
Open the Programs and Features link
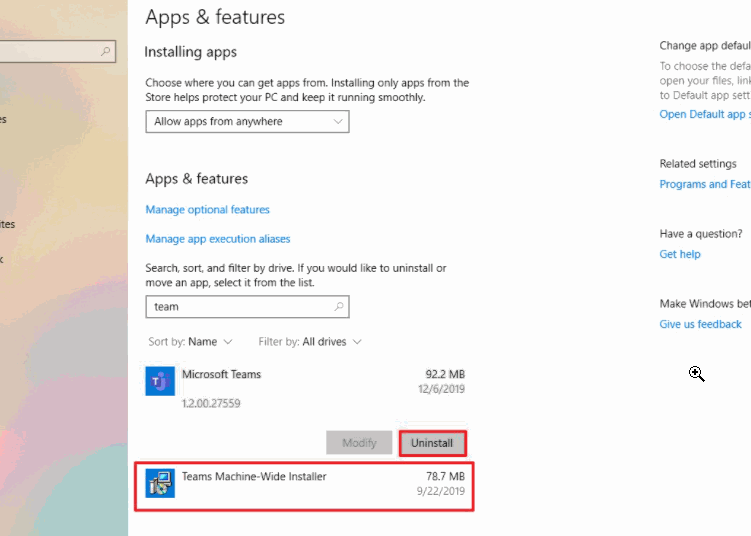pyautogui.click(x=705, y=184)
